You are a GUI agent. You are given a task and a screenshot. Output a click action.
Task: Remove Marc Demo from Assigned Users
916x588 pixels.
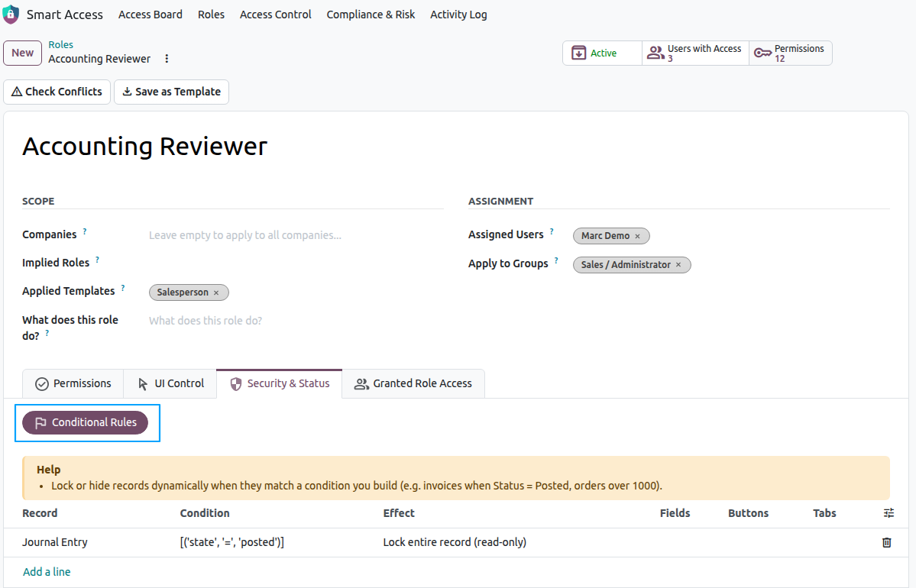637,236
